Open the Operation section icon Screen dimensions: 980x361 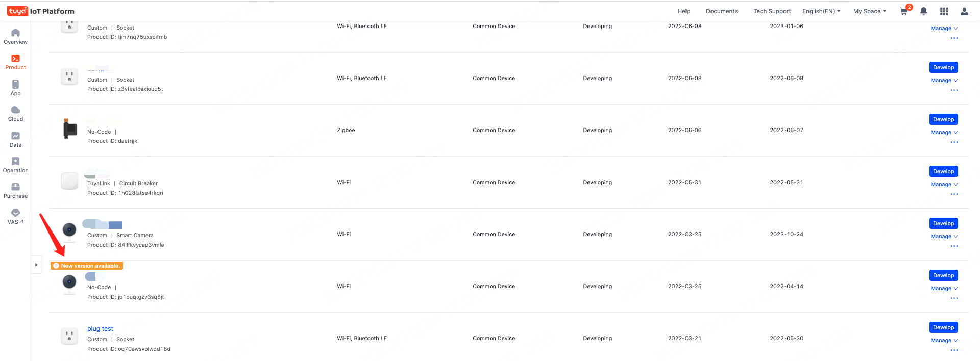click(x=15, y=161)
